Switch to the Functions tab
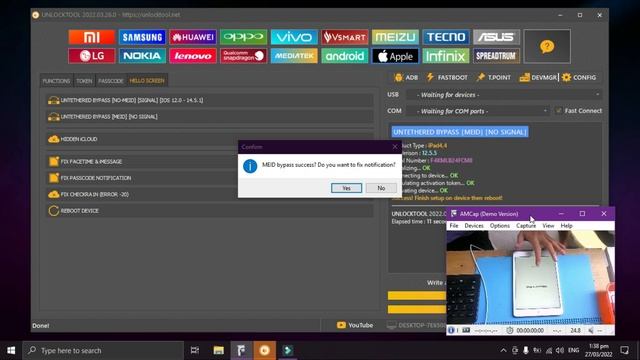Image resolution: width=640 pixels, height=360 pixels. [x=56, y=81]
